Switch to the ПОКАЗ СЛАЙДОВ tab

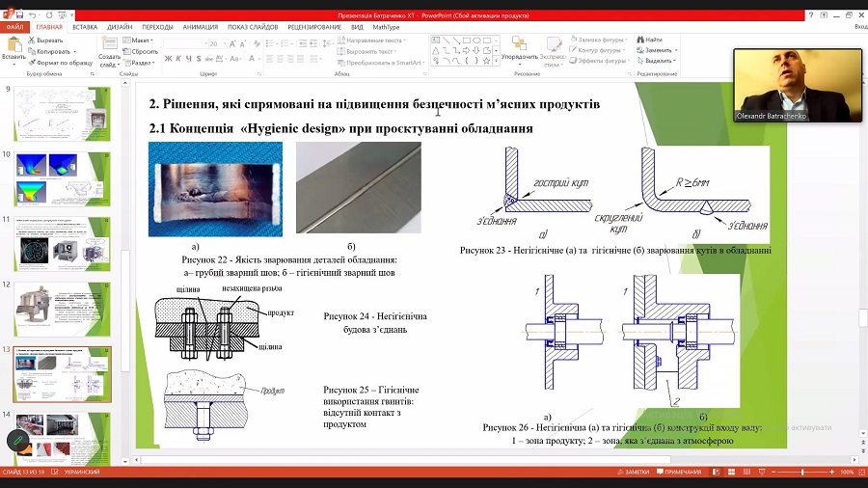click(x=253, y=27)
